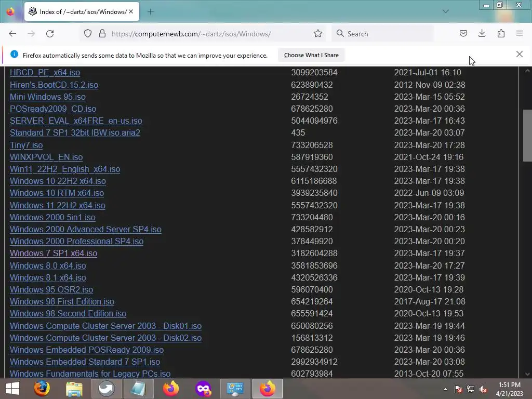The image size is (532, 399).
Task: Go back to the previous page
Action: [x=12, y=34]
